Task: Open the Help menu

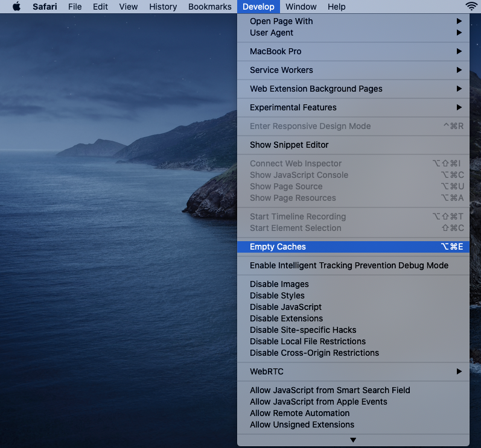Action: 336,7
